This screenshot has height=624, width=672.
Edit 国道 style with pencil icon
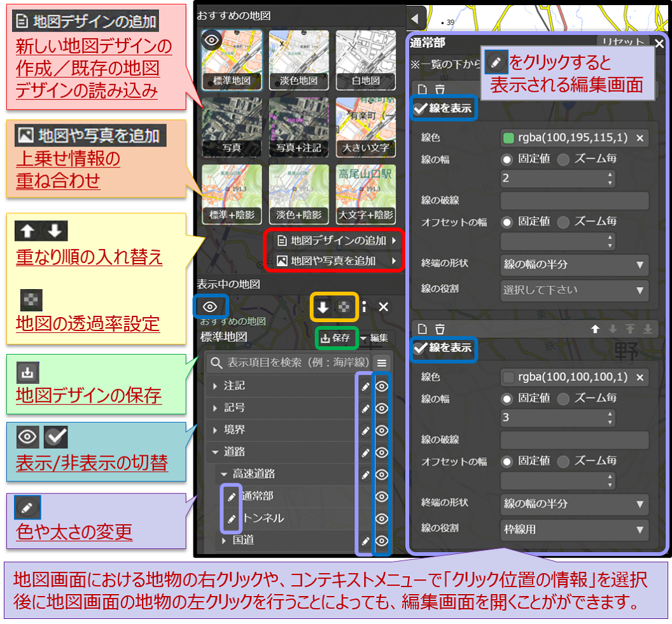(x=365, y=541)
